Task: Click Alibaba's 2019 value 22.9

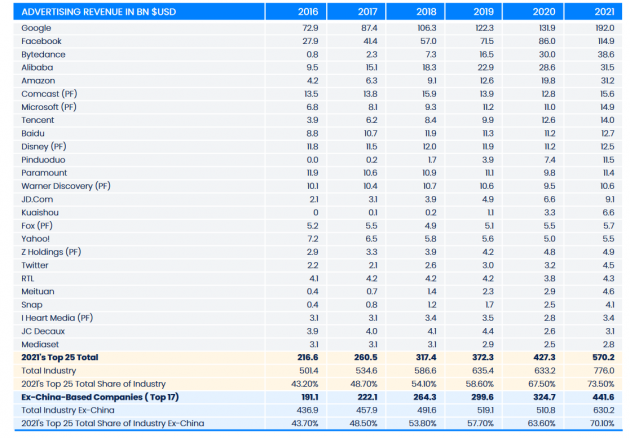Action: click(x=486, y=68)
